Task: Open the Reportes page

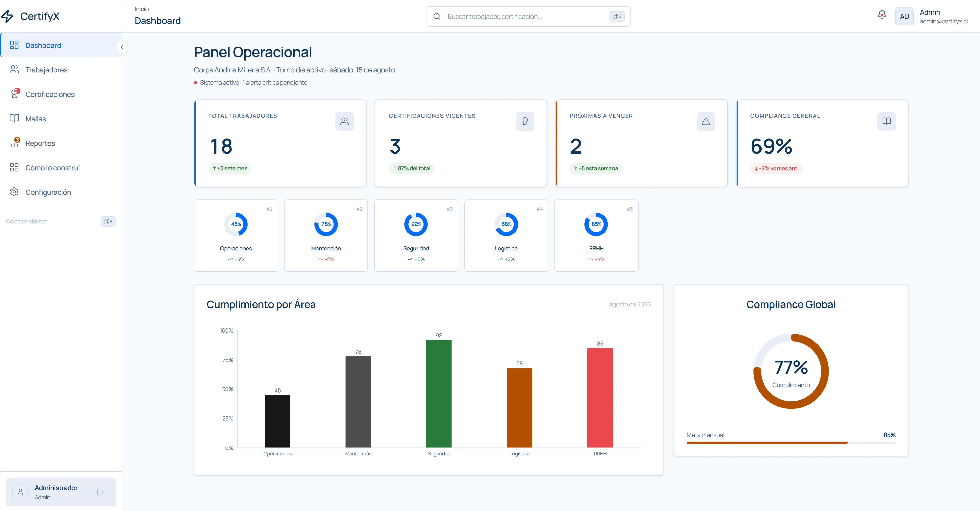Action: tap(61, 143)
